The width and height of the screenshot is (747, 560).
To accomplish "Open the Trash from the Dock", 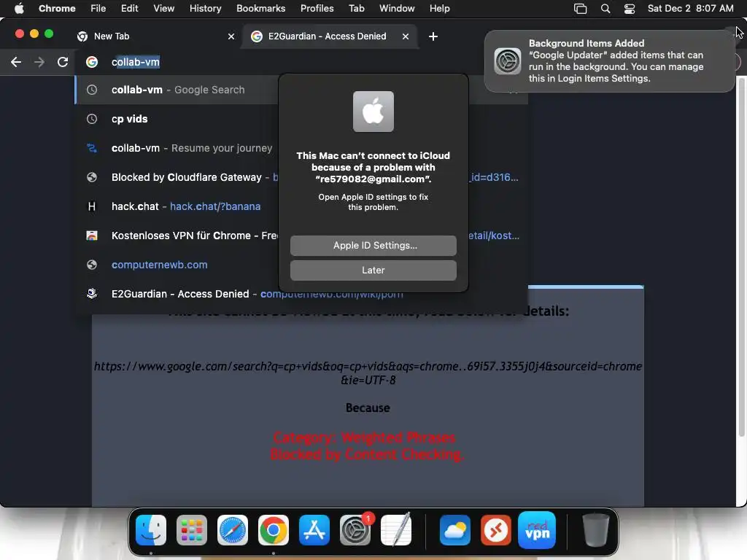I will coord(595,530).
